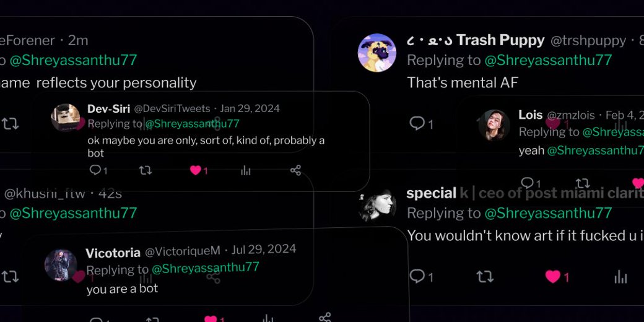Unlike Dev-Siri's tweet via heart
The image size is (644, 322).
pyautogui.click(x=196, y=170)
